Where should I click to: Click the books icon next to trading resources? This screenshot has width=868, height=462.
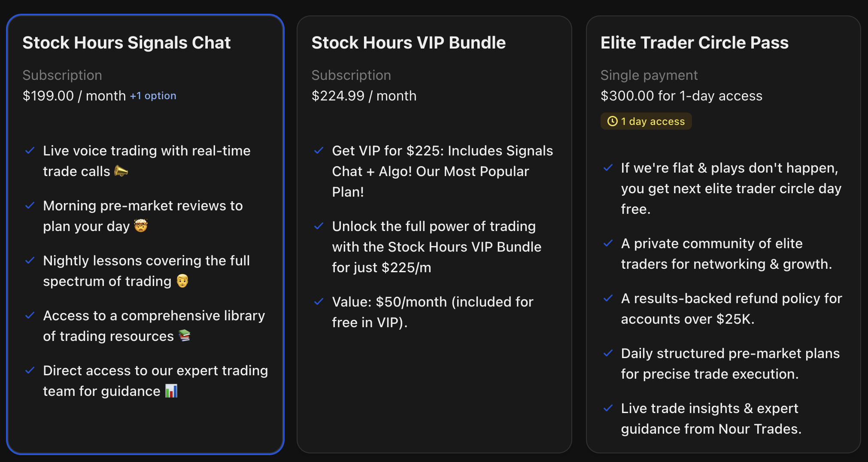tap(185, 336)
